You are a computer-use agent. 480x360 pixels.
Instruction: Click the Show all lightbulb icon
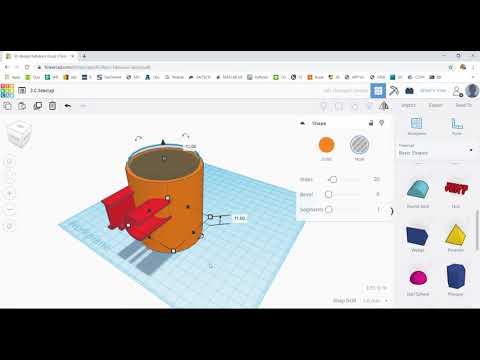pos(323,107)
